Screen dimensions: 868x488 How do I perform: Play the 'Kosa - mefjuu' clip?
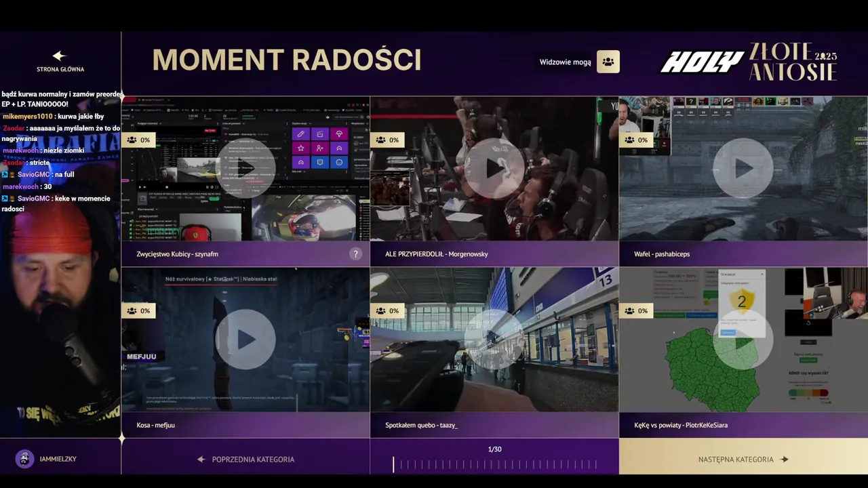pyautogui.click(x=245, y=340)
